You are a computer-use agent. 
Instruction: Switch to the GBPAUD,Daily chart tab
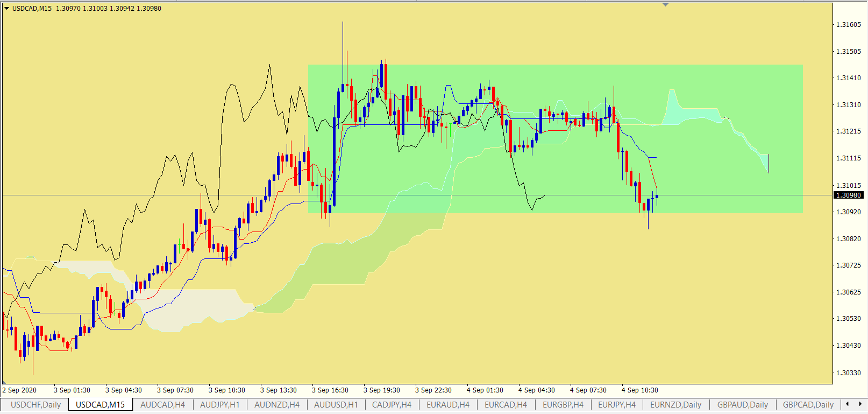[742, 404]
